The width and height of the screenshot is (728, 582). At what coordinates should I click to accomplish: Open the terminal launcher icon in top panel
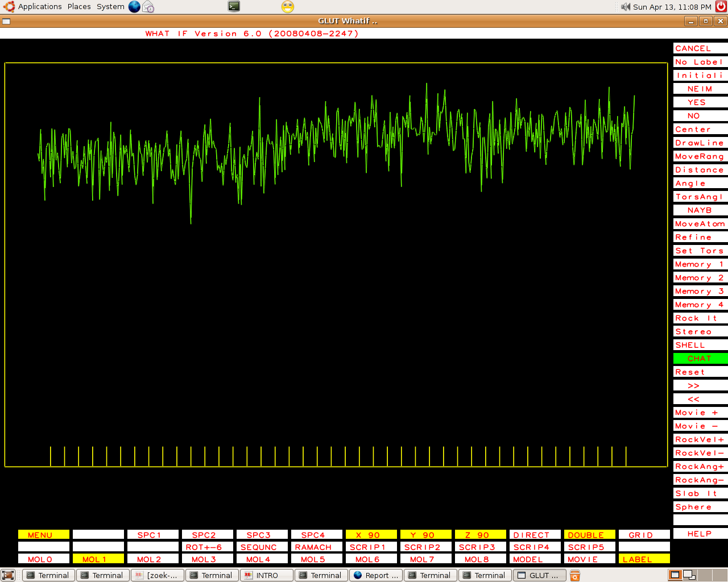[x=234, y=7]
